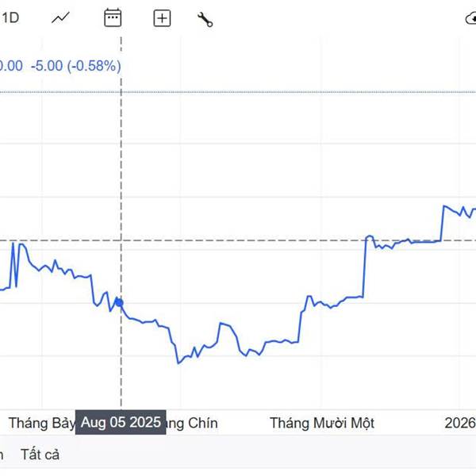The image size is (476, 476).
Task: Click the blue data point marker on the line
Action: [119, 302]
